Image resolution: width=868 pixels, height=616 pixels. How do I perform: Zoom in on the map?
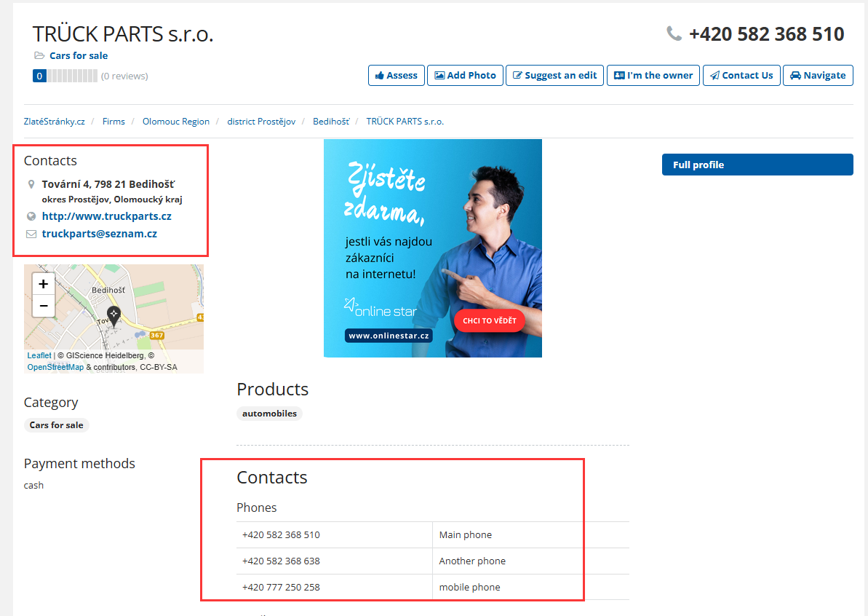[43, 284]
